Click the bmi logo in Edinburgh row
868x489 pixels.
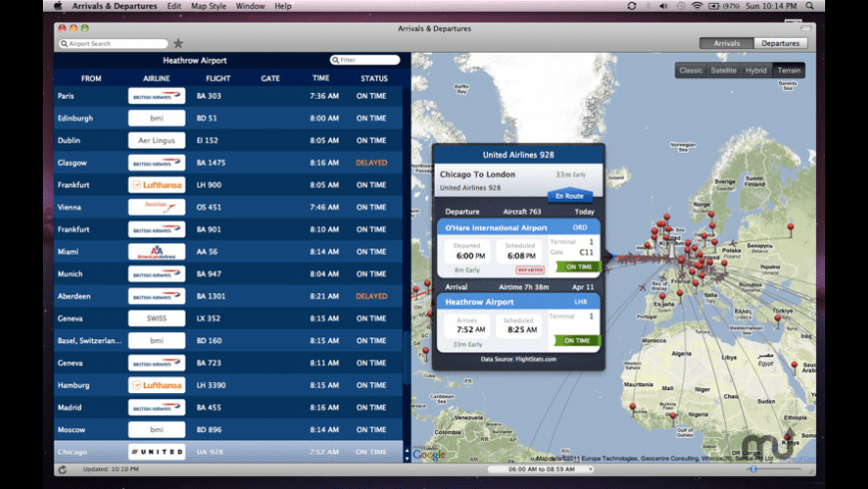(157, 118)
